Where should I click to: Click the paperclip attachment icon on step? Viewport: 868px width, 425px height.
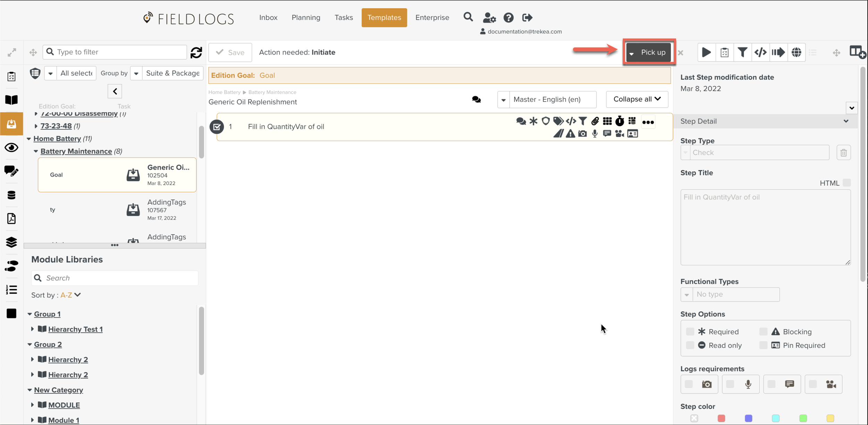[x=595, y=121]
